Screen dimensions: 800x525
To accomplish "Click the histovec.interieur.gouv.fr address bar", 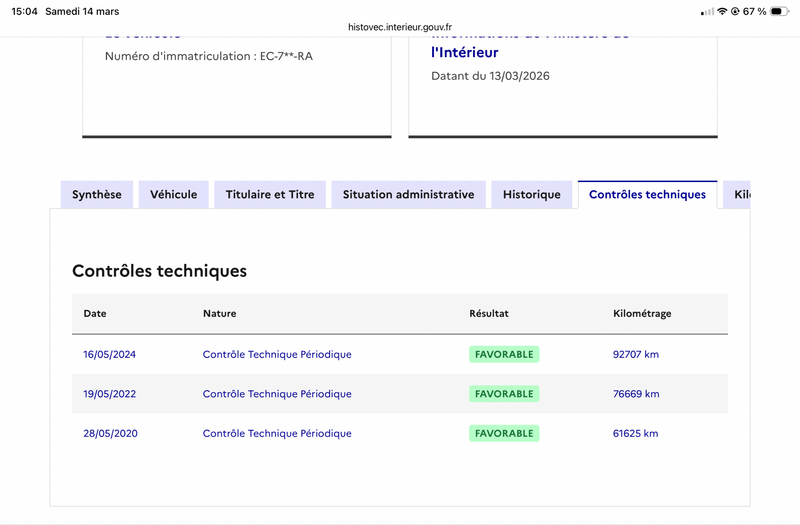I will pos(400,27).
